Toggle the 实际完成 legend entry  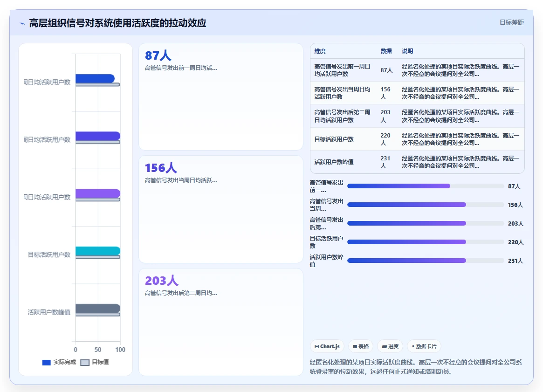59,362
